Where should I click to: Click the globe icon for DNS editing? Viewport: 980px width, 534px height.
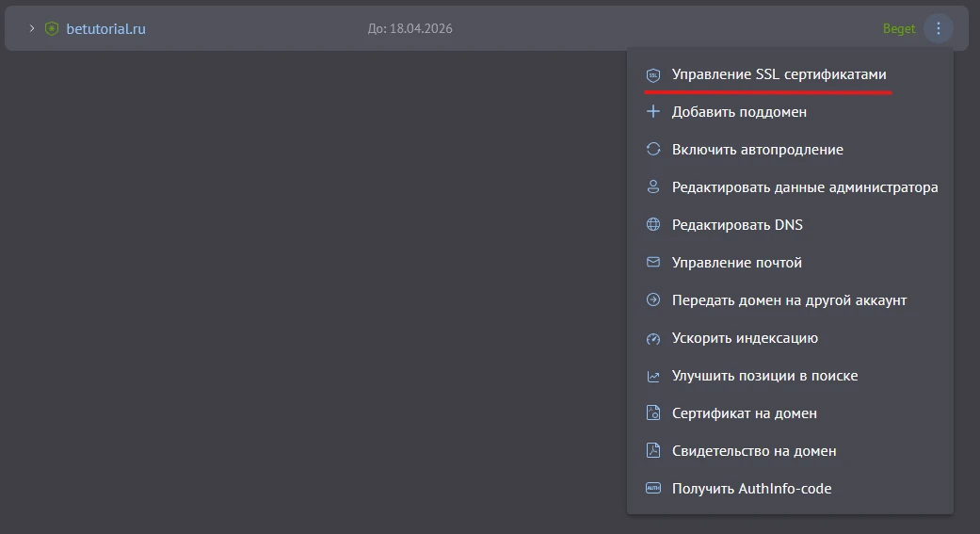pos(653,225)
